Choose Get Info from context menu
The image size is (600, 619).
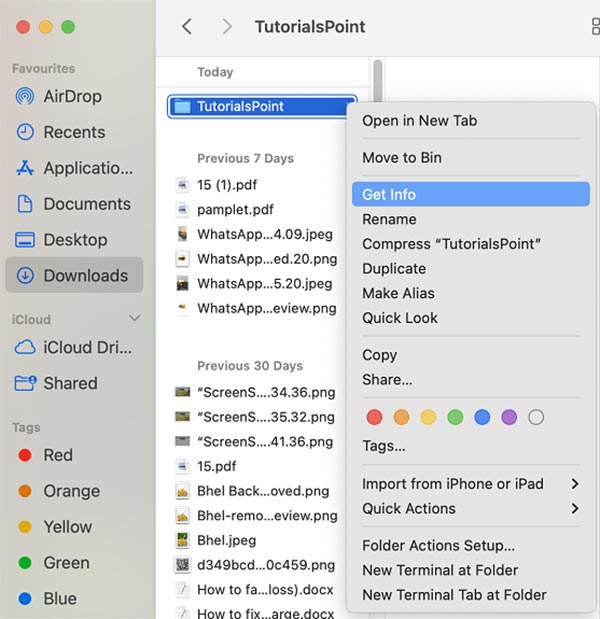tap(389, 194)
